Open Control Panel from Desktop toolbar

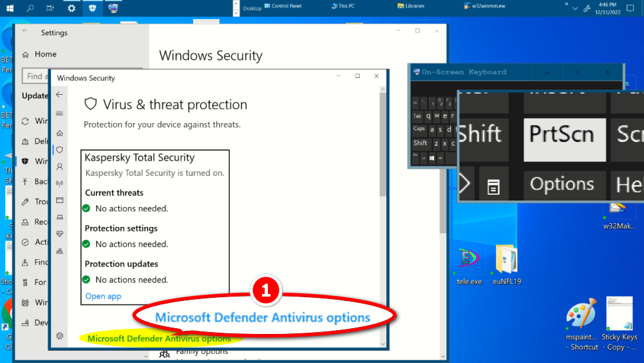[x=283, y=6]
